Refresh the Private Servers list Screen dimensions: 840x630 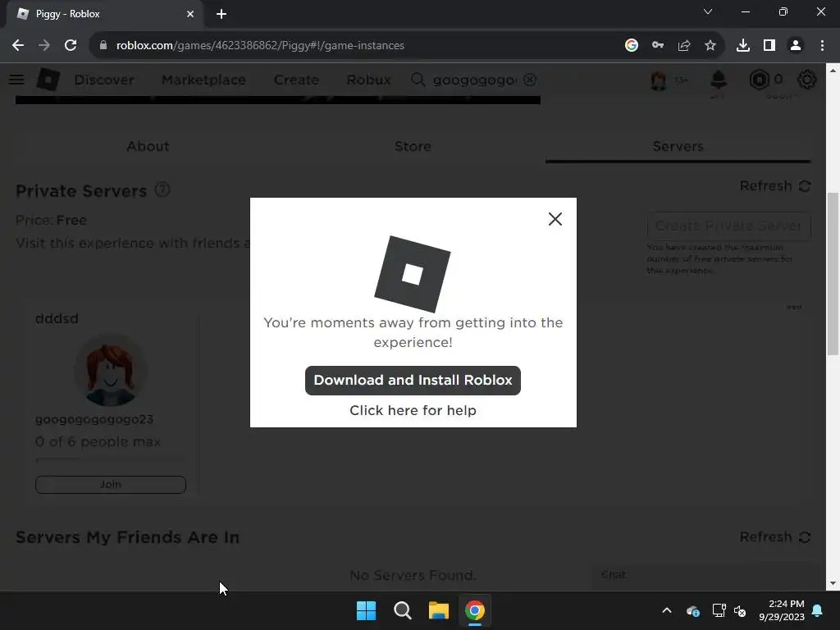pos(775,186)
